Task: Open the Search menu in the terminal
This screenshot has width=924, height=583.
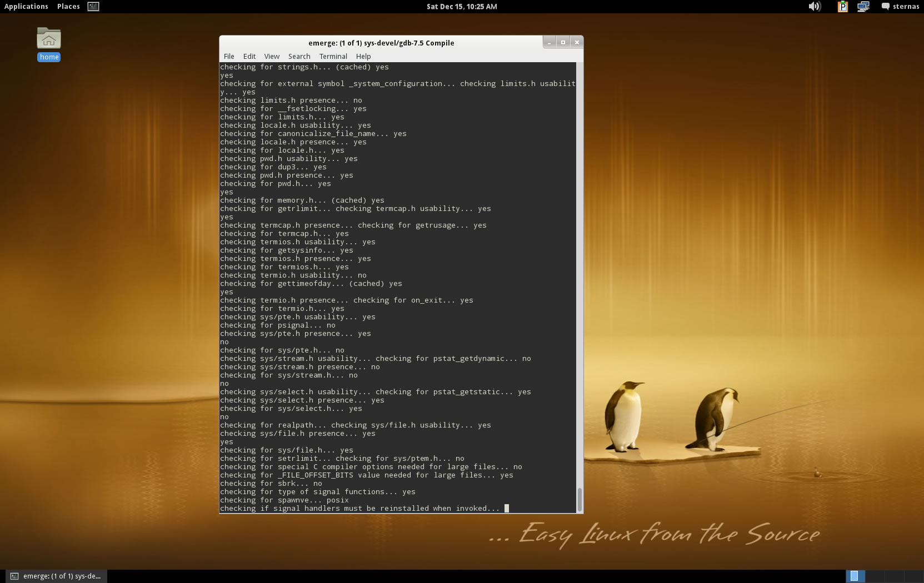Action: (x=299, y=56)
